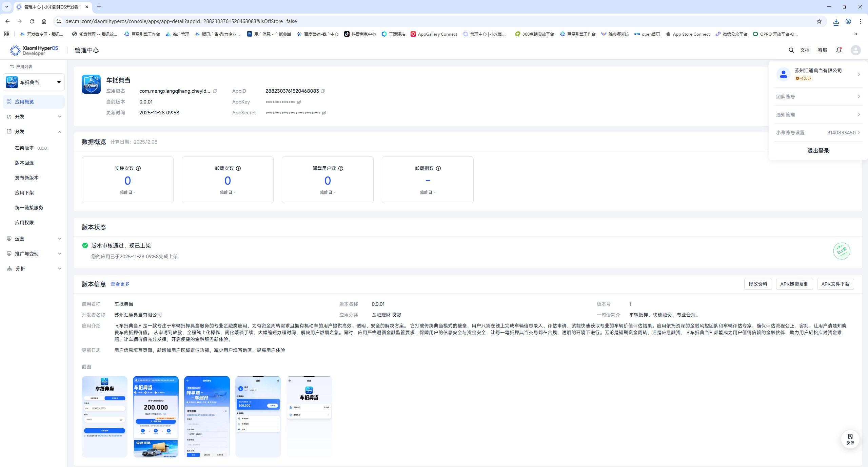The image size is (868, 467).
Task: Copy the AppID value
Action: tap(323, 91)
